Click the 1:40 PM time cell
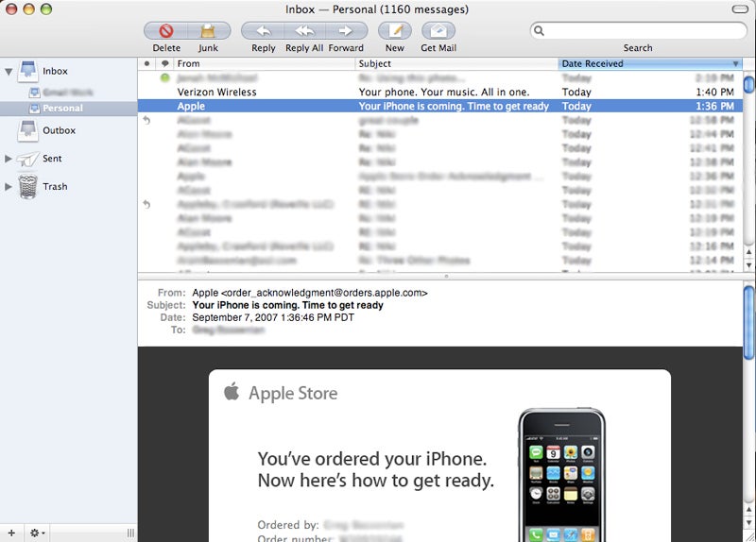 pyautogui.click(x=714, y=92)
